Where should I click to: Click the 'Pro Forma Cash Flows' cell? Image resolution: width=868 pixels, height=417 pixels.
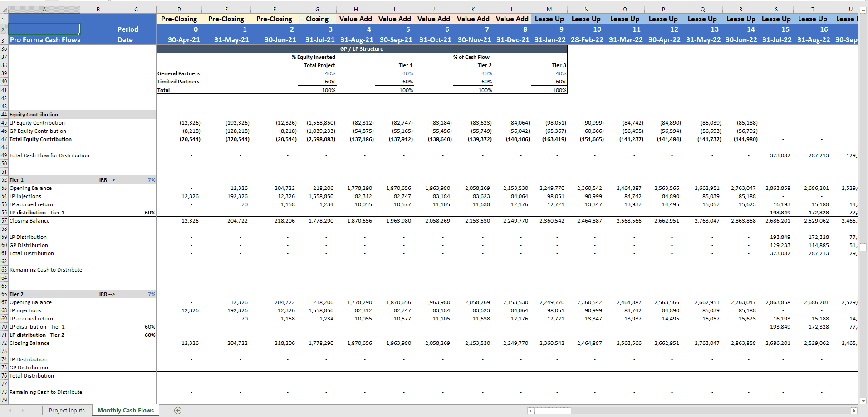tap(45, 40)
